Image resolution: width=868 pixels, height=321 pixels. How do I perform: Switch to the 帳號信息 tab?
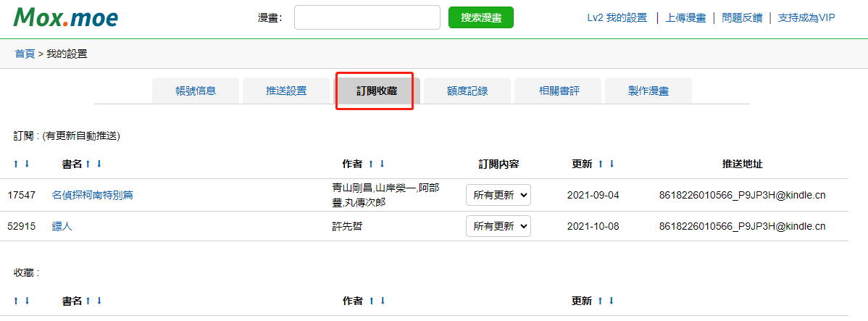click(x=196, y=91)
